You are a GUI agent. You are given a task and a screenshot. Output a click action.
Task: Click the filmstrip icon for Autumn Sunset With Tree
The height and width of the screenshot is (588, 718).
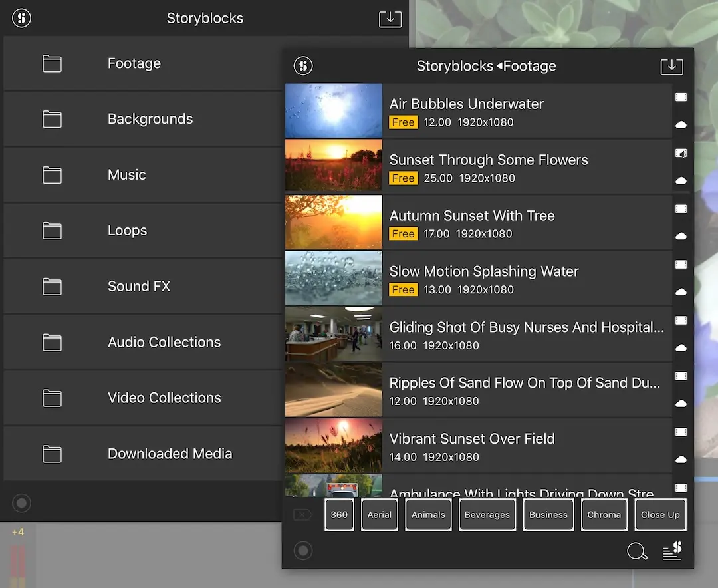(681, 208)
